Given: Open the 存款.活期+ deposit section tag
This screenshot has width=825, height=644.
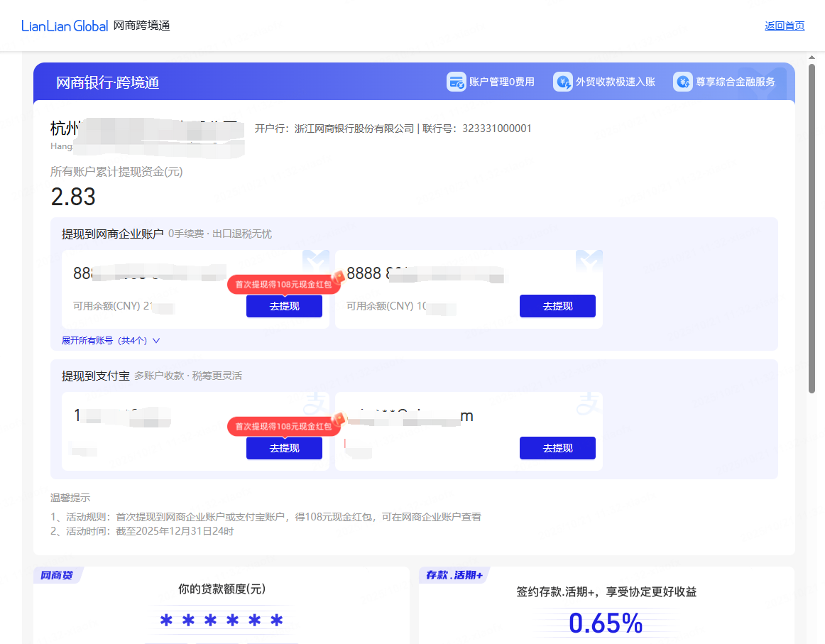Looking at the screenshot, I should 454,575.
